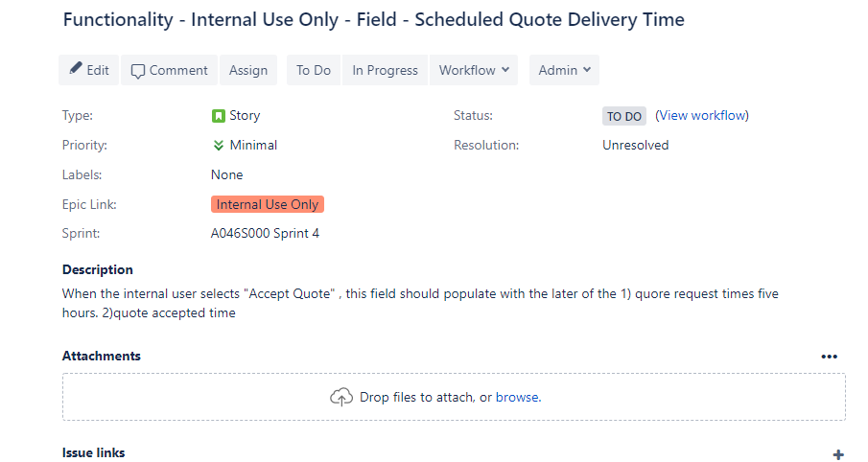Open the Attachments three-dot options menu
The width and height of the screenshot is (868, 462).
pyautogui.click(x=829, y=357)
